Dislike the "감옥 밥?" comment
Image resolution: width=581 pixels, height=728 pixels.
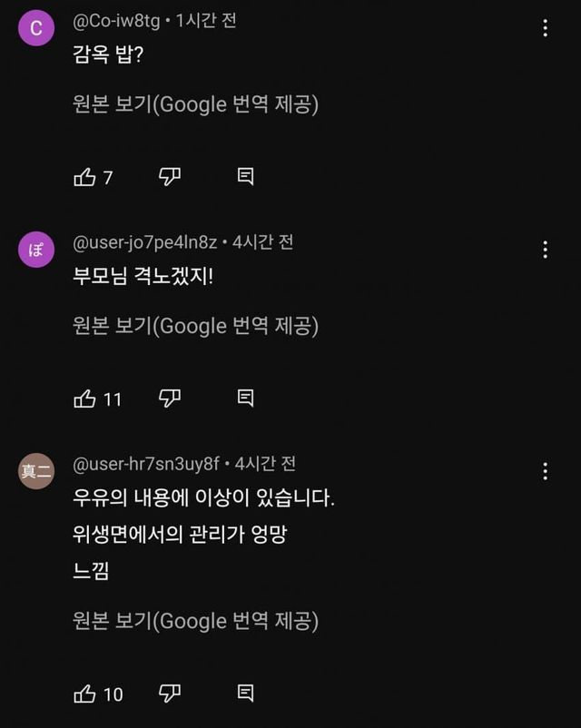click(x=170, y=177)
